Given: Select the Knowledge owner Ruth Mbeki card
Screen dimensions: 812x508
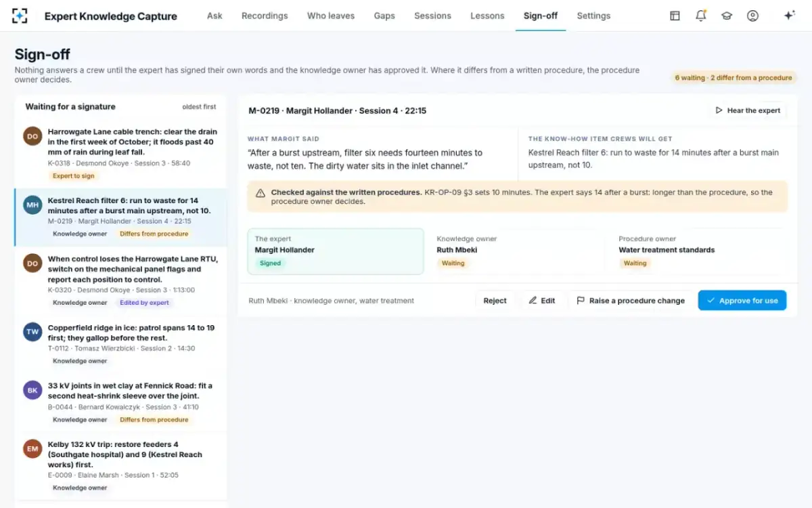Looking at the screenshot, I should pyautogui.click(x=517, y=251).
